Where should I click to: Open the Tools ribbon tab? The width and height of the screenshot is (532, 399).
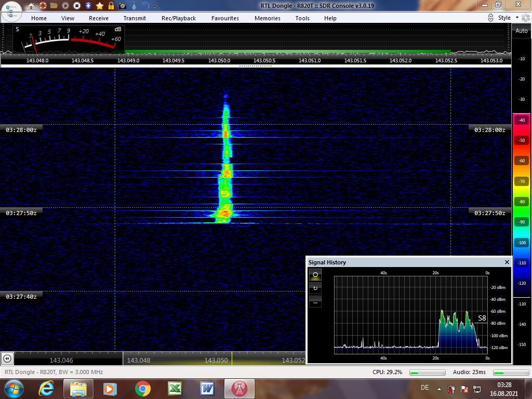coord(302,18)
